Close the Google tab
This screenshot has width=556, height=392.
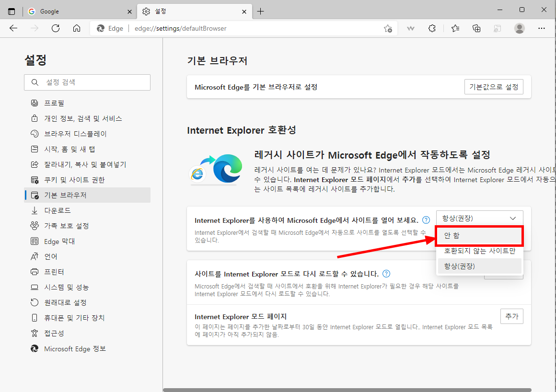pyautogui.click(x=129, y=12)
